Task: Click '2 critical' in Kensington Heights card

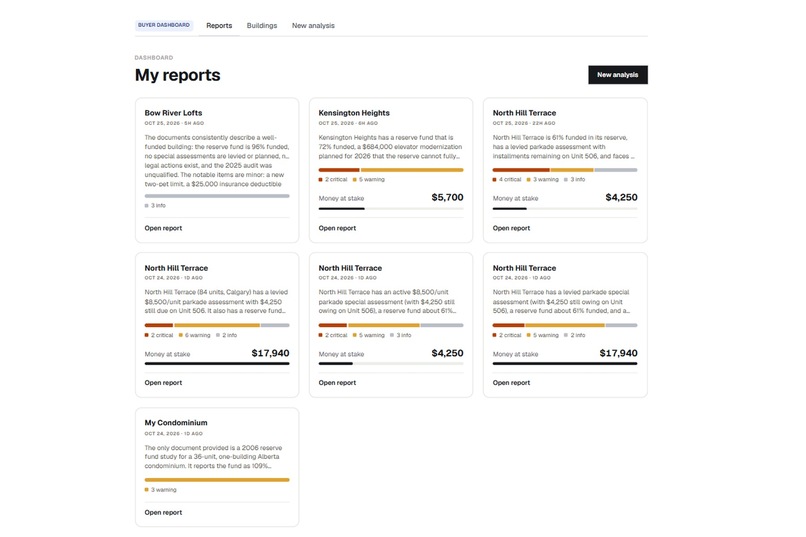Action: pyautogui.click(x=333, y=180)
